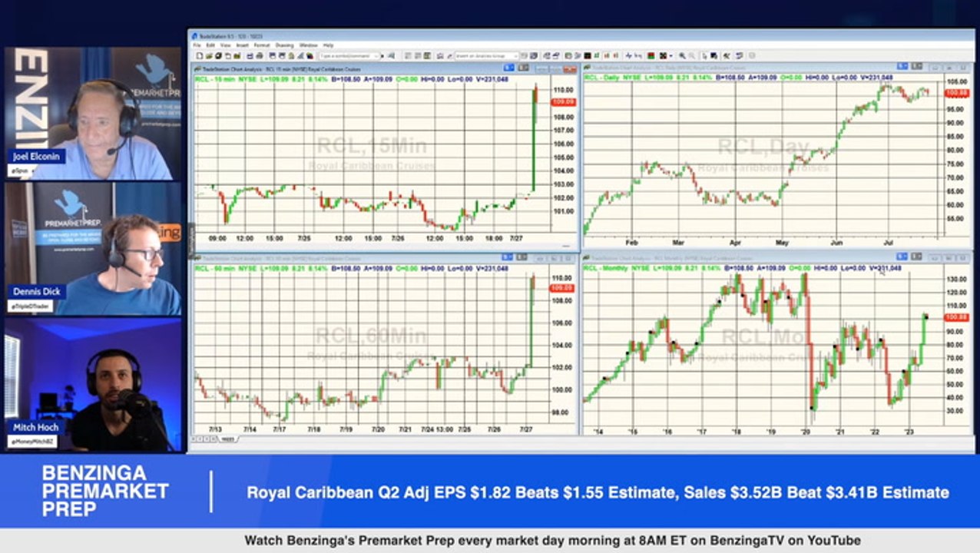Click the New document toolbar icon
Viewport: 980px width, 553px height.
200,56
